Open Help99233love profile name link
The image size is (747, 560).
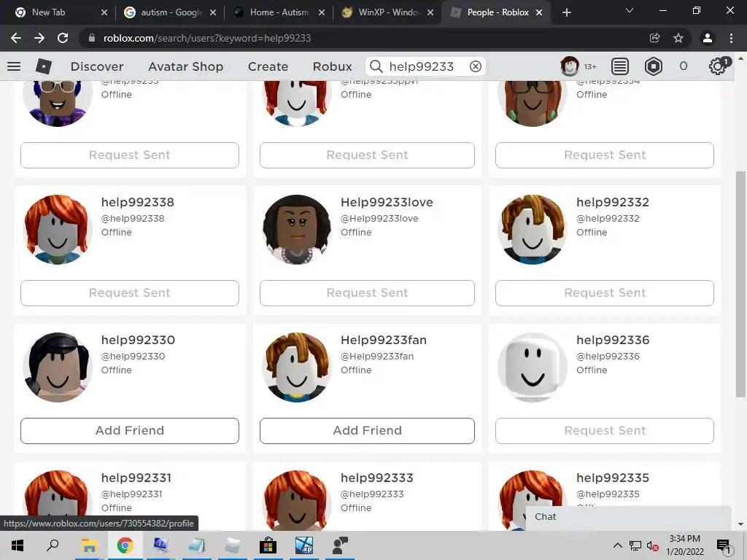tap(387, 202)
